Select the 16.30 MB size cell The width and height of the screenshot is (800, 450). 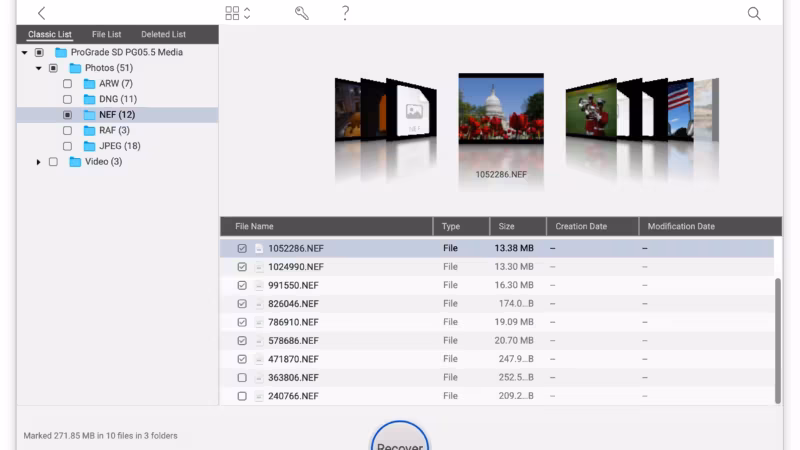[x=514, y=285]
